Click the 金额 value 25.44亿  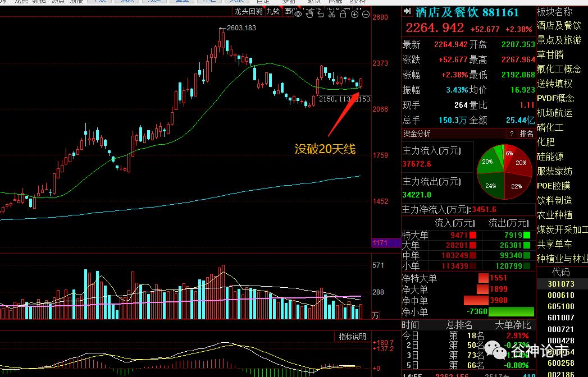520,120
